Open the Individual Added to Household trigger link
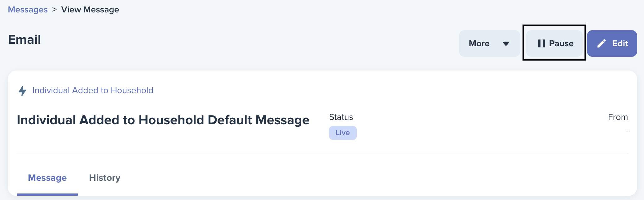The width and height of the screenshot is (644, 200). 93,90
